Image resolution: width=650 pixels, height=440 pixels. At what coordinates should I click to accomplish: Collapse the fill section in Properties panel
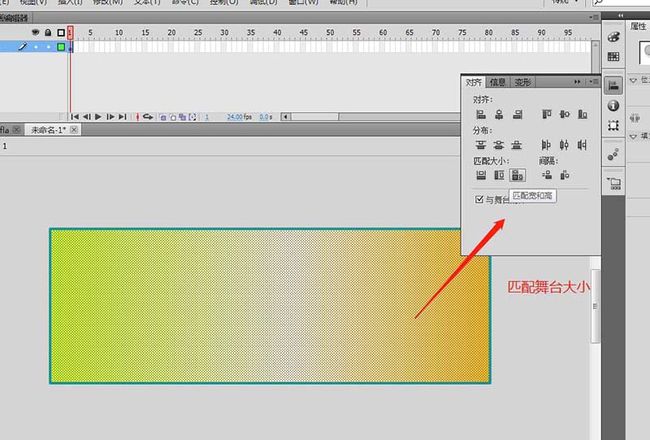point(633,136)
